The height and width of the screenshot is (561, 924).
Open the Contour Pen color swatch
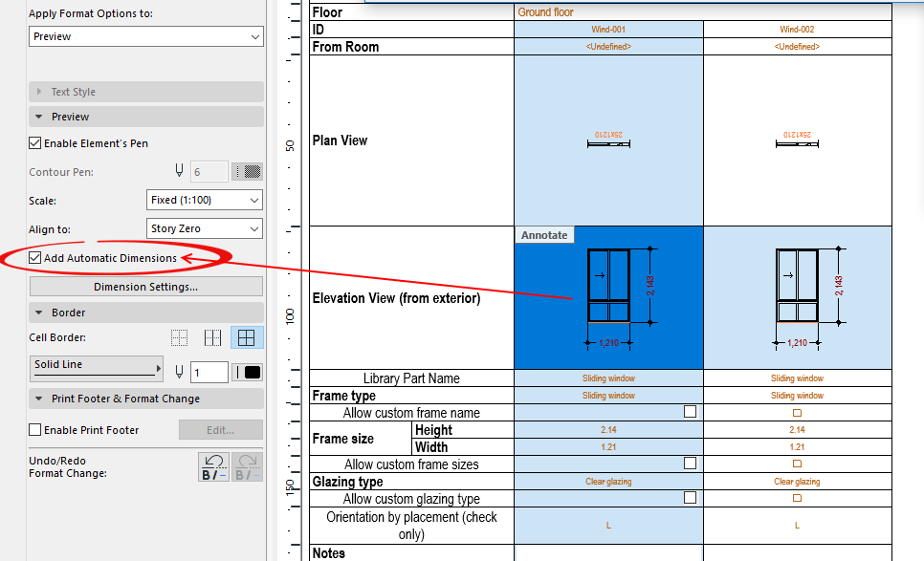point(247,172)
